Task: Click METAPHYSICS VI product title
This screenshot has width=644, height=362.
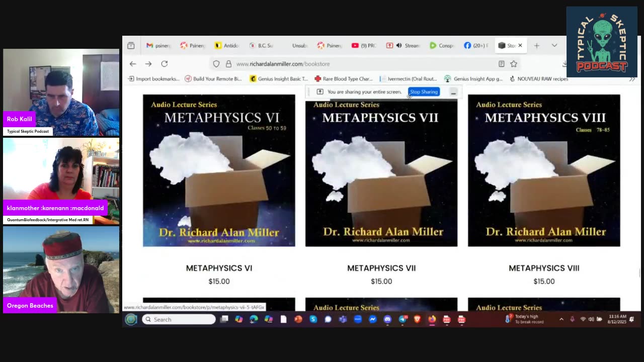Action: click(219, 268)
